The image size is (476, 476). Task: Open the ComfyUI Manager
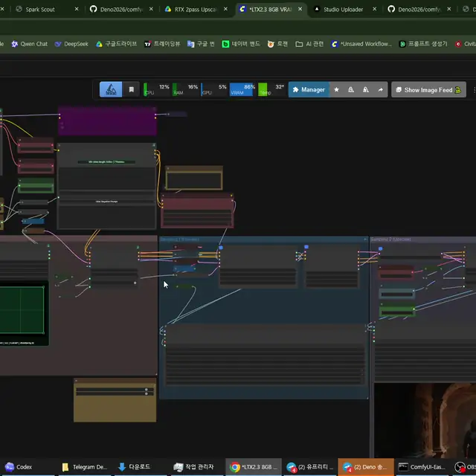(x=309, y=90)
